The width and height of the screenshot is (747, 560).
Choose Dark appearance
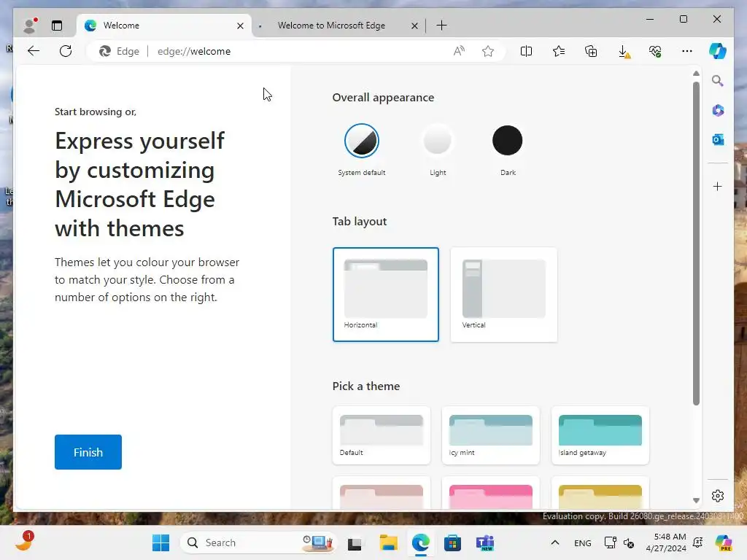[508, 141]
